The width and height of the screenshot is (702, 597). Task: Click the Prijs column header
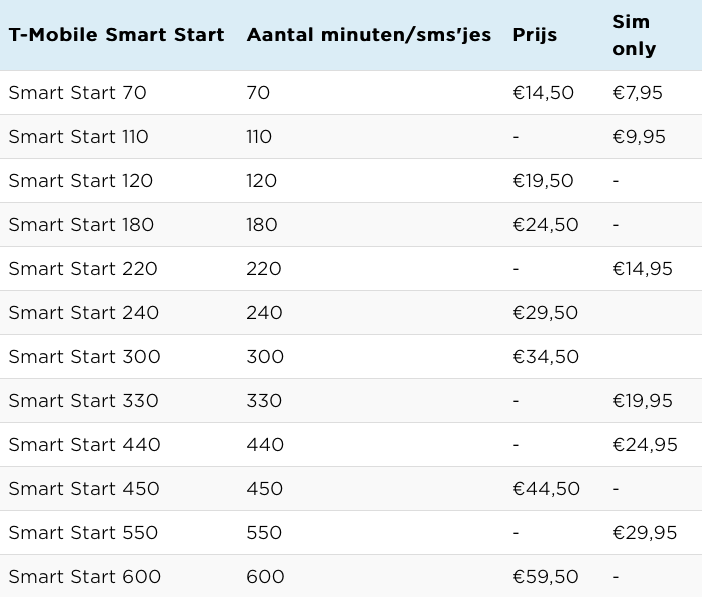coord(535,35)
